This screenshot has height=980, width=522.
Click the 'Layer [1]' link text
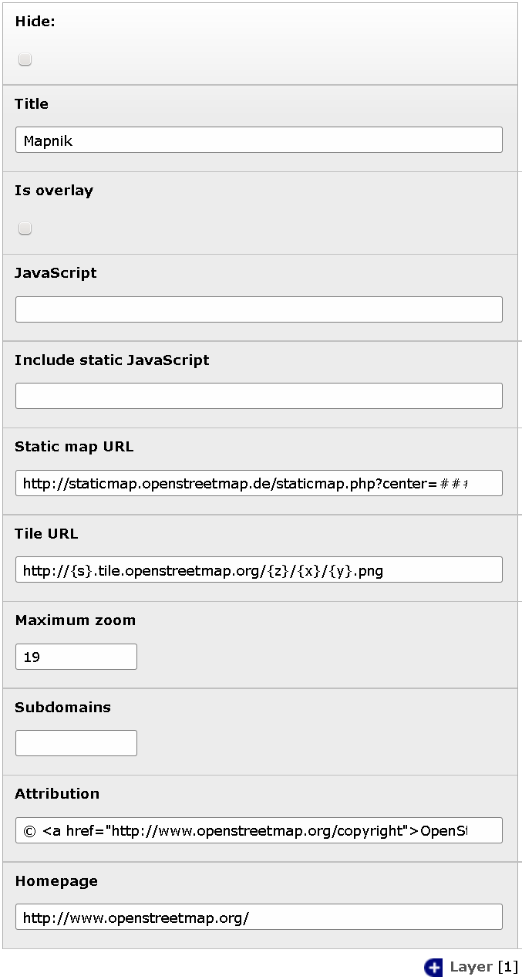click(483, 967)
